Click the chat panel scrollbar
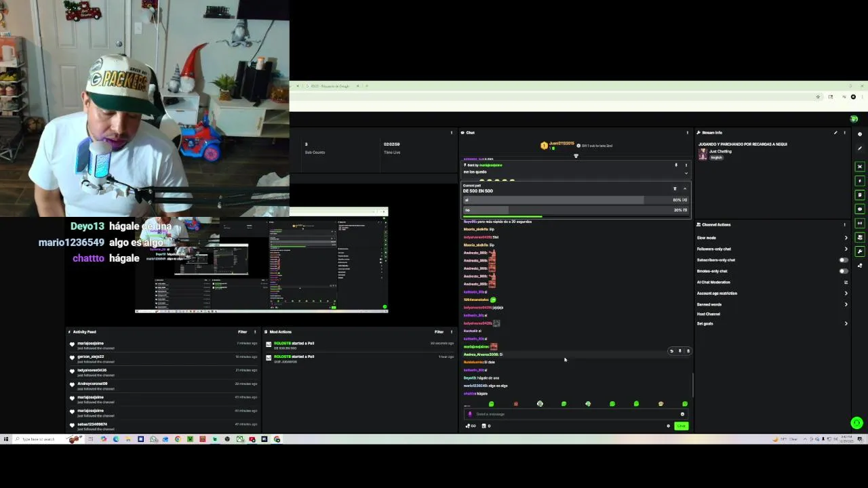Screen dimensions: 868x488 pyautogui.click(x=692, y=385)
